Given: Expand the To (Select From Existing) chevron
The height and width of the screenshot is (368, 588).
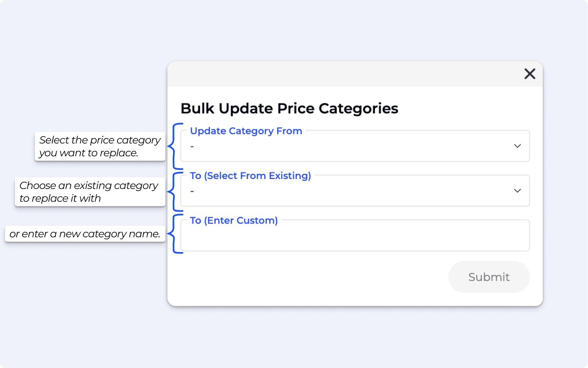Looking at the screenshot, I should click(517, 190).
